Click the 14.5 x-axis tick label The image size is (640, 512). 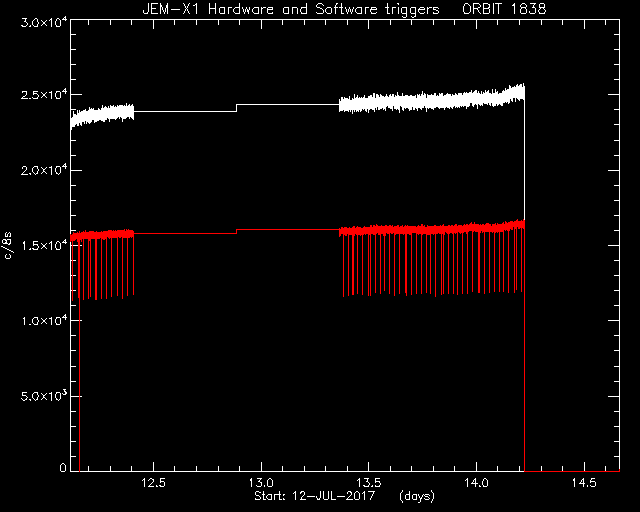click(x=584, y=483)
